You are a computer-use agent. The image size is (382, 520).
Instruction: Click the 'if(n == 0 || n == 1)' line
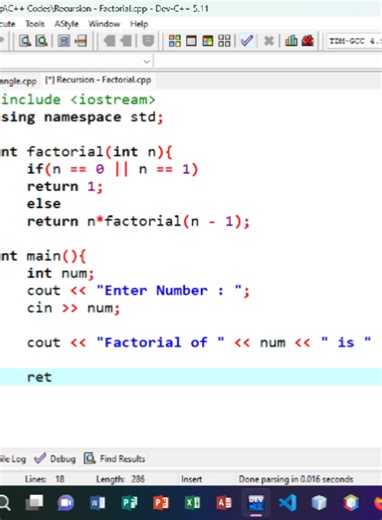(x=113, y=169)
